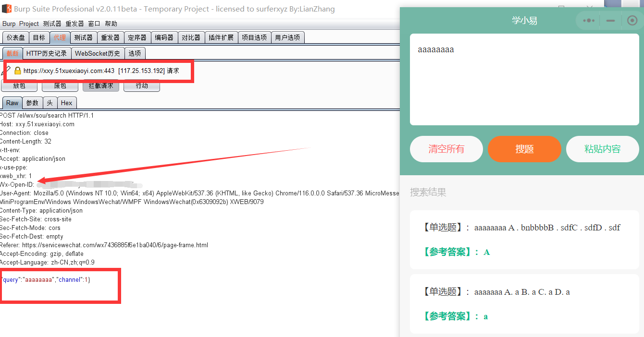Open the 参数 params tab
The image size is (644, 337).
click(x=32, y=103)
